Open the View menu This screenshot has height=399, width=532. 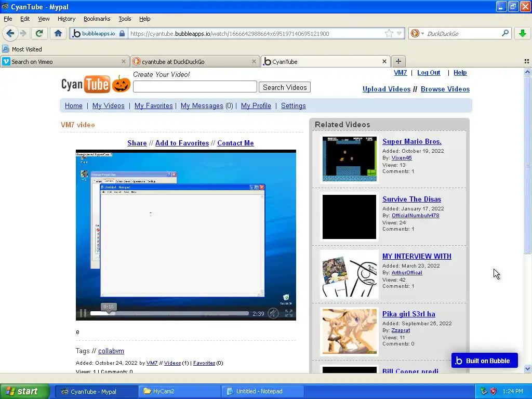click(44, 19)
